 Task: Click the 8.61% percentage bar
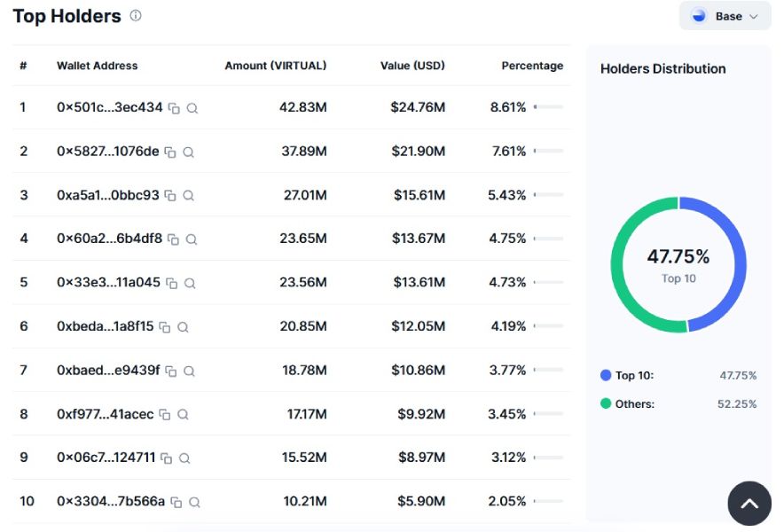click(548, 107)
